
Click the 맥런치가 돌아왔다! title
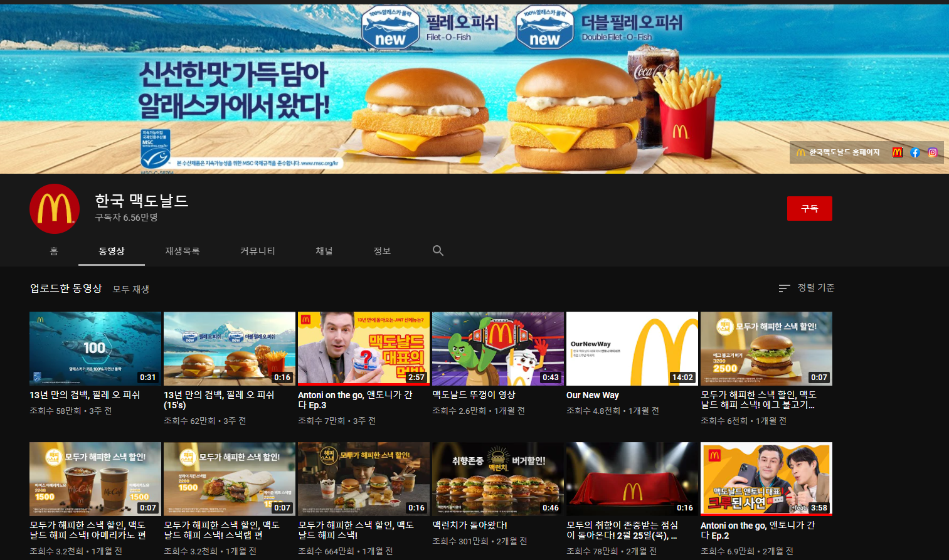coord(470,526)
